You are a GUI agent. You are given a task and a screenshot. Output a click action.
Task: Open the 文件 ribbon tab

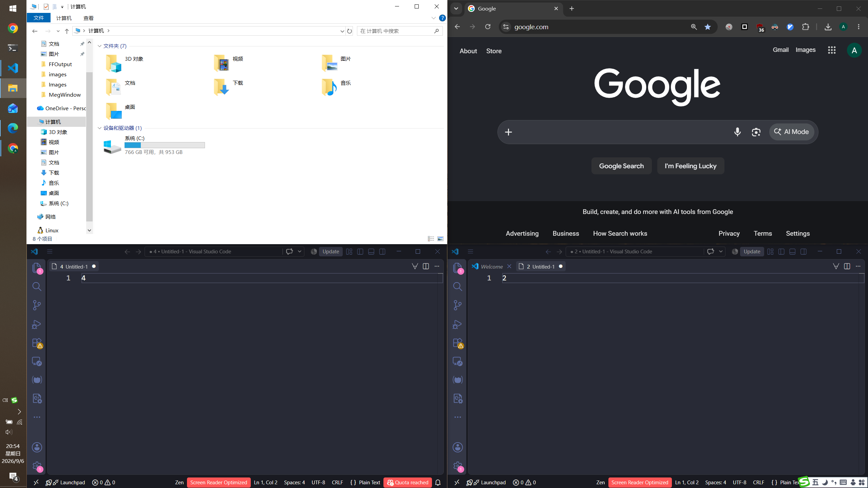point(39,18)
